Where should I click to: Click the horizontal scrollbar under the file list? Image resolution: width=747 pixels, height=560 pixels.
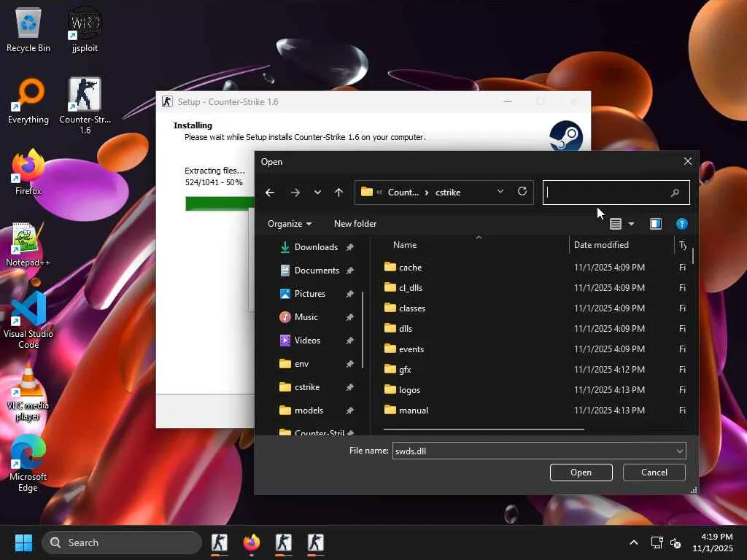click(484, 429)
